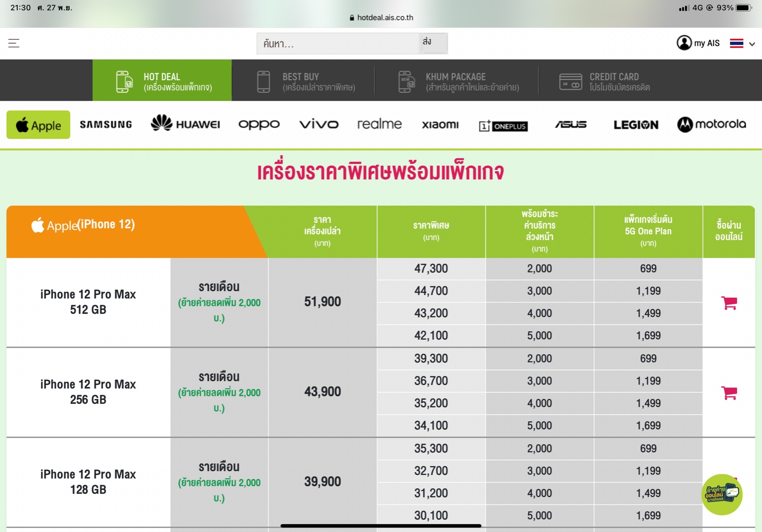The height and width of the screenshot is (532, 762).
Task: Tap the hotdeal.ais.co.th address bar
Action: [382, 17]
